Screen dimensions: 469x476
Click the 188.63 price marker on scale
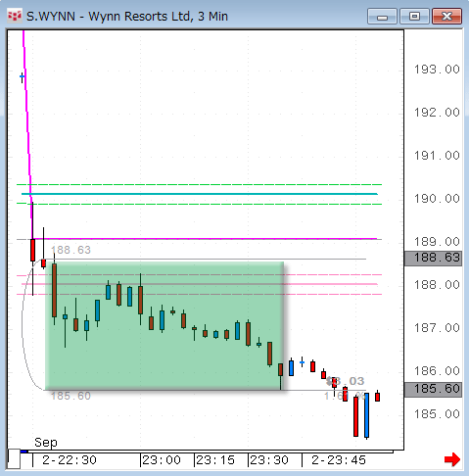pyautogui.click(x=433, y=259)
